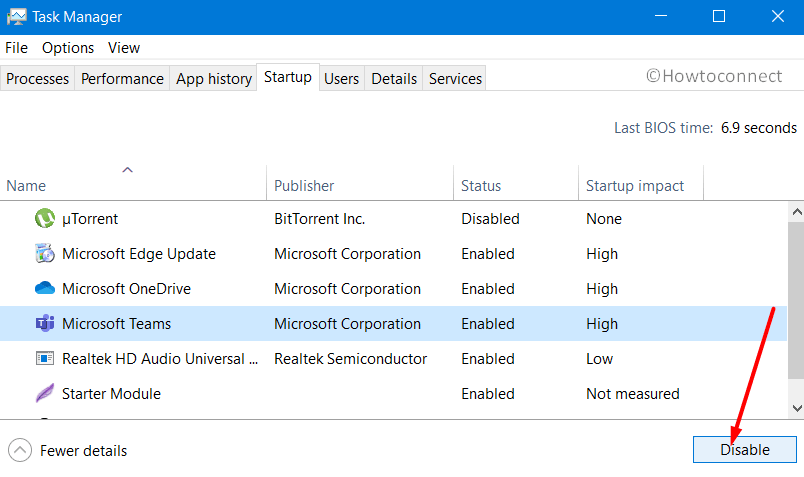Viewport: 804px width, 477px height.
Task: Click the Microsoft OneDrive cloud icon
Action: tap(45, 288)
